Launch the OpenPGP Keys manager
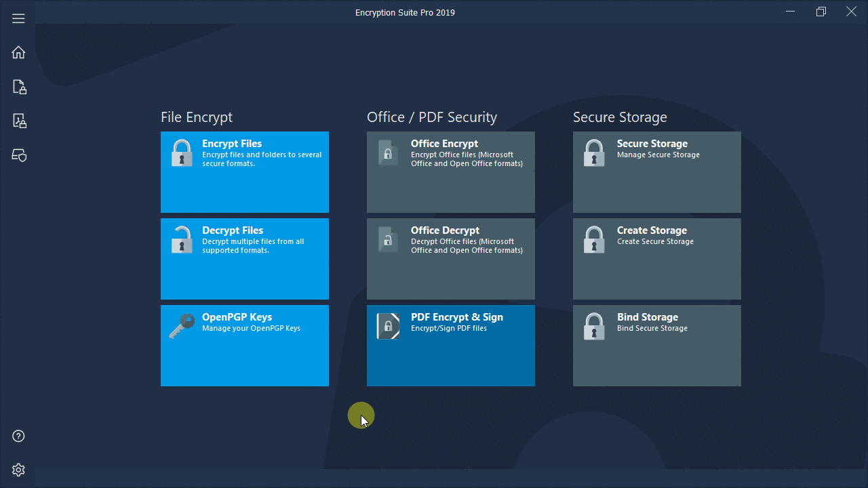 coord(244,346)
